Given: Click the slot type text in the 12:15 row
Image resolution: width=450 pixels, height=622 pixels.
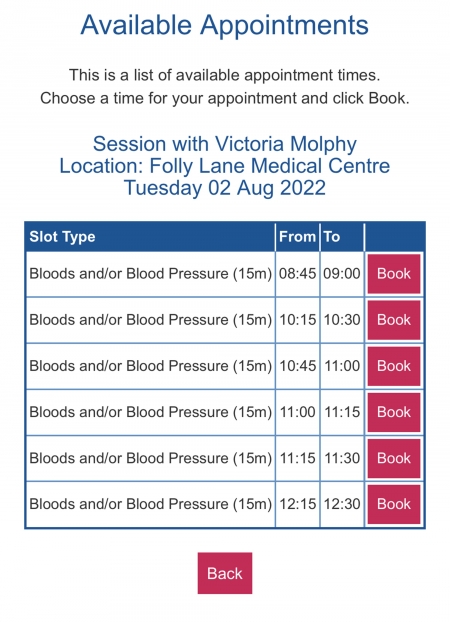Looking at the screenshot, I should pyautogui.click(x=150, y=504).
